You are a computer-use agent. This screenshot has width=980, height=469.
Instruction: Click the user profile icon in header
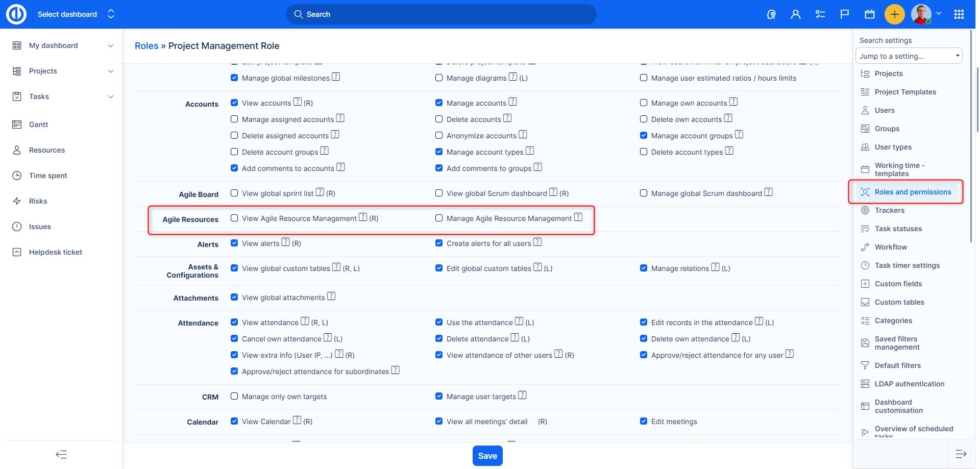tap(795, 14)
